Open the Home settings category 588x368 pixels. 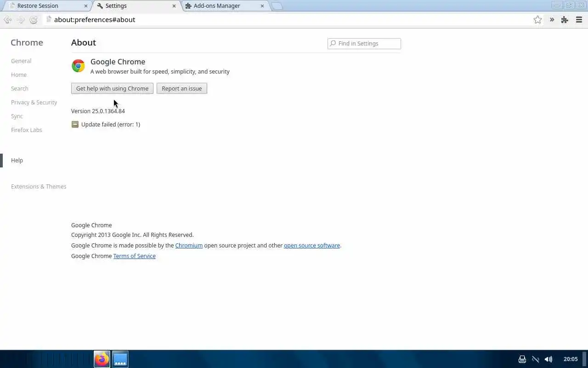coord(19,75)
